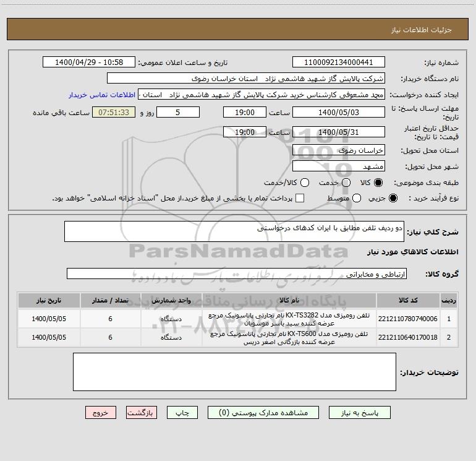Select the خدمت radio button

(x=346, y=183)
